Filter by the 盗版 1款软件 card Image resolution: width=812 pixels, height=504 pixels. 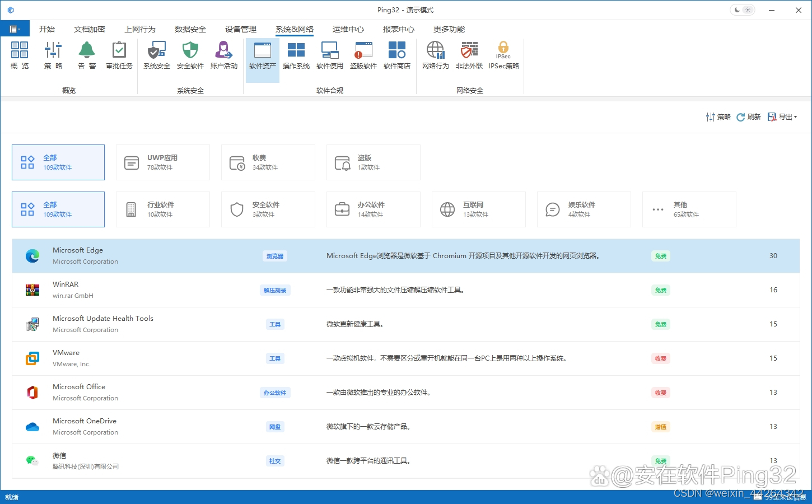tap(374, 162)
